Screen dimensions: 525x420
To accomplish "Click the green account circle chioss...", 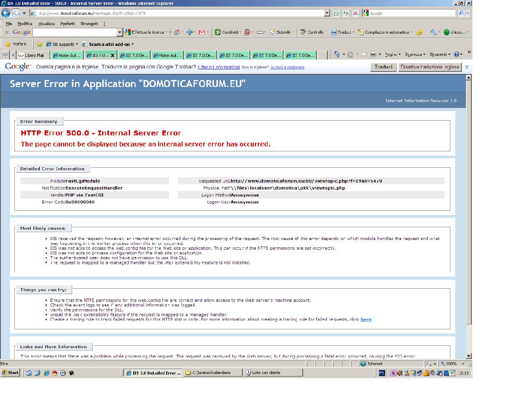I will click(x=454, y=32).
